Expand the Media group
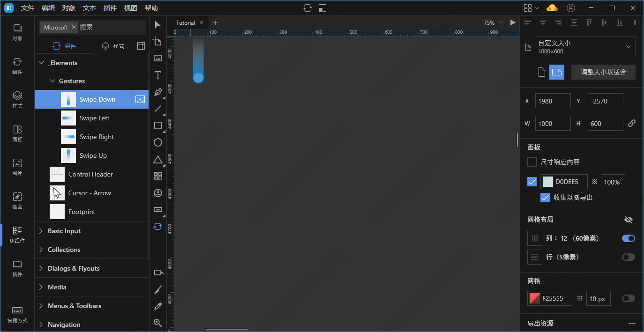Screen dimensions: 644x332 41,287
